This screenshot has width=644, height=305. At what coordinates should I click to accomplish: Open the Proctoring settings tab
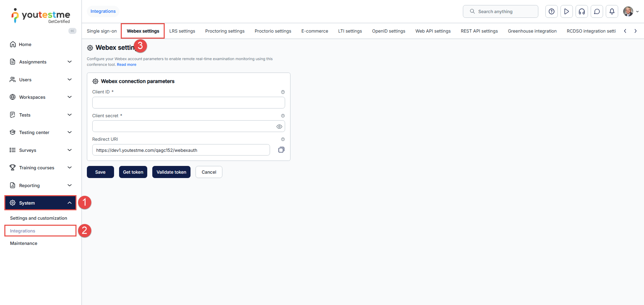(x=225, y=31)
